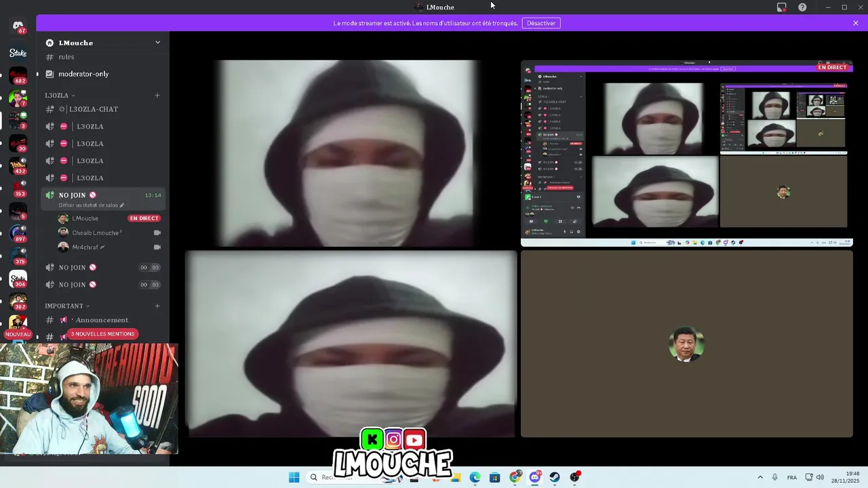Viewport: 868px width, 488px height.
Task: Create channel in L3OZLA category
Action: pyautogui.click(x=157, y=96)
